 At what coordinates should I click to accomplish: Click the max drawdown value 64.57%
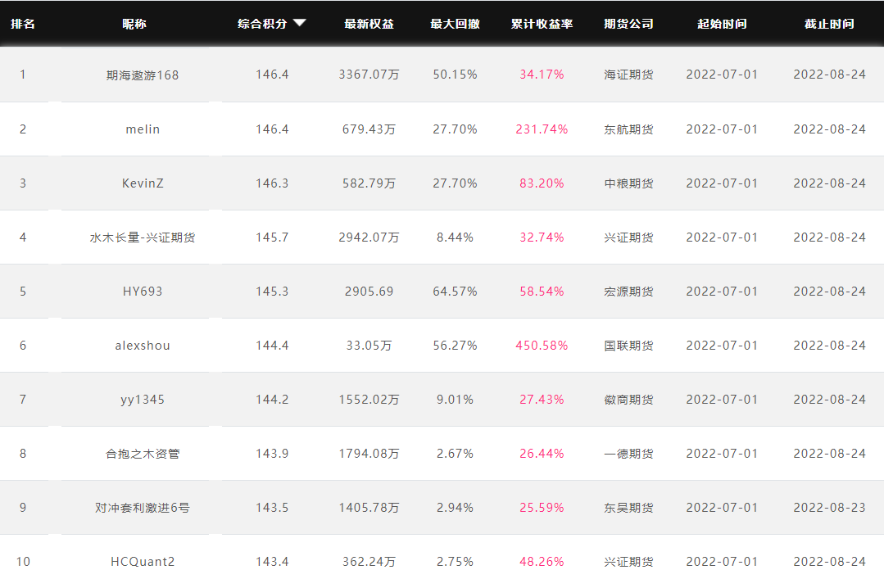455,292
